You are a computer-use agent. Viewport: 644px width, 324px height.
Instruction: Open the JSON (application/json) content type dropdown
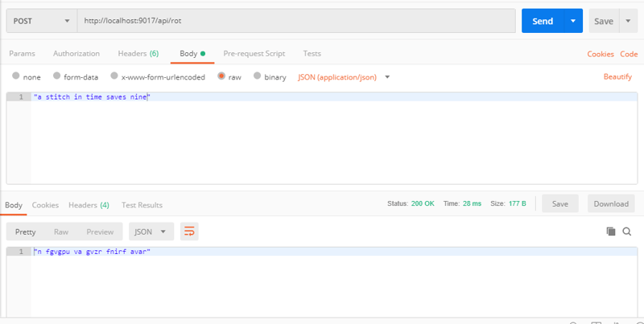345,76
